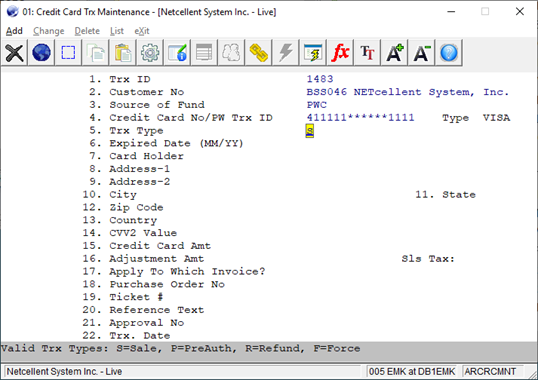Click the Reference Text label

(156, 310)
